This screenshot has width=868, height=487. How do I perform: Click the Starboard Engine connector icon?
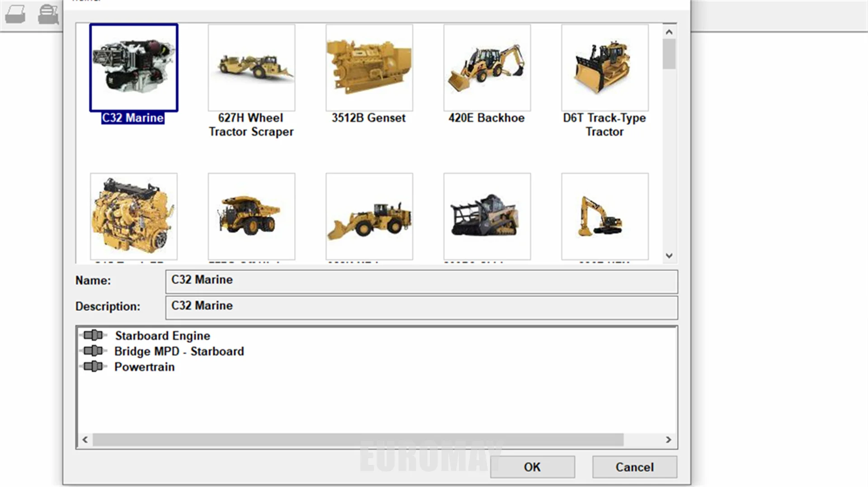(x=93, y=335)
